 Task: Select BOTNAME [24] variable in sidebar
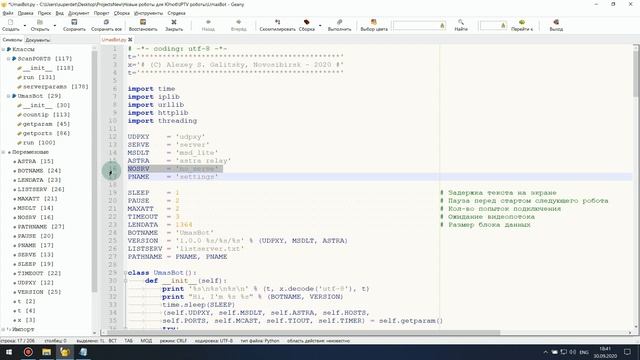click(39, 171)
